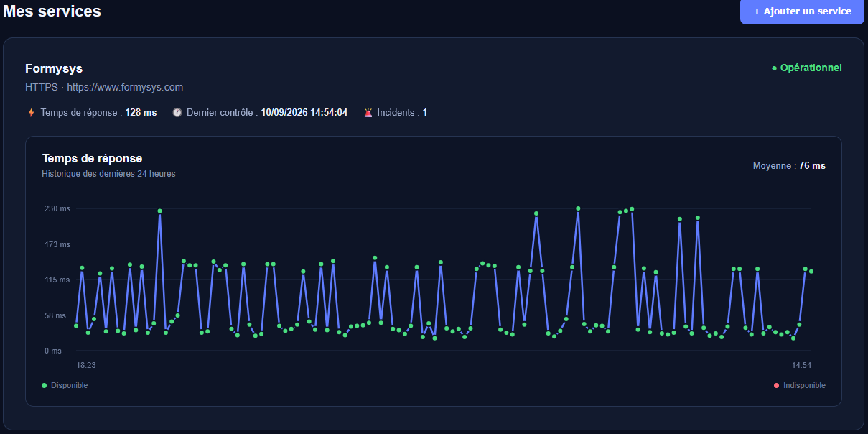Click the 230 ms axis label

(x=58, y=208)
